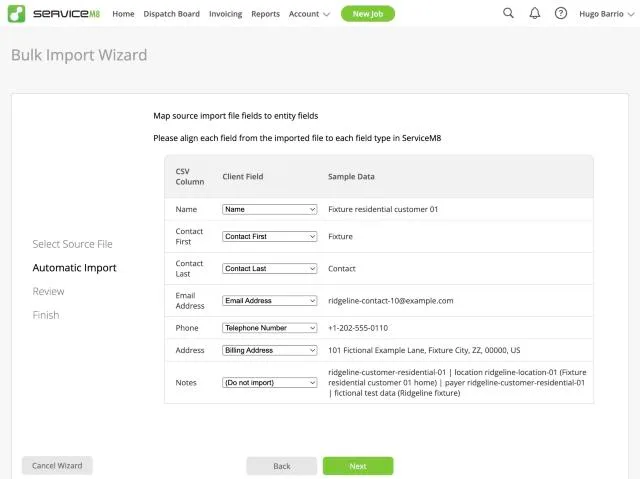The image size is (640, 479).
Task: Create a New Job
Action: pos(368,14)
